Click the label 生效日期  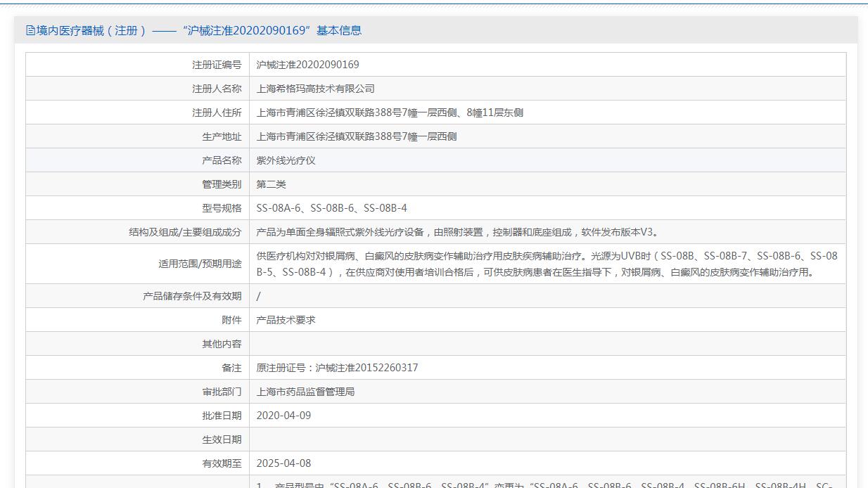[x=222, y=439]
